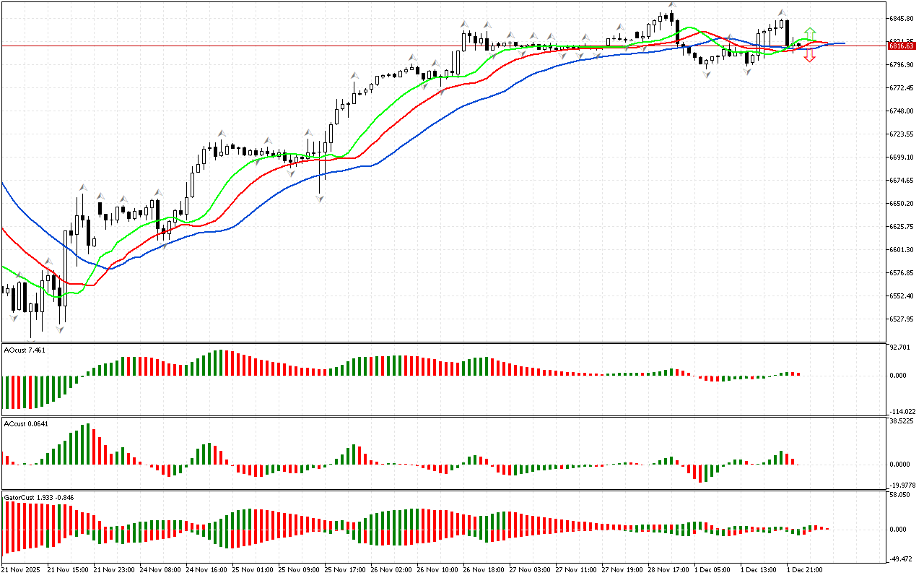Image resolution: width=924 pixels, height=578 pixels.
Task: Click the AOcust 7.461 indicator label
Action: (25, 350)
